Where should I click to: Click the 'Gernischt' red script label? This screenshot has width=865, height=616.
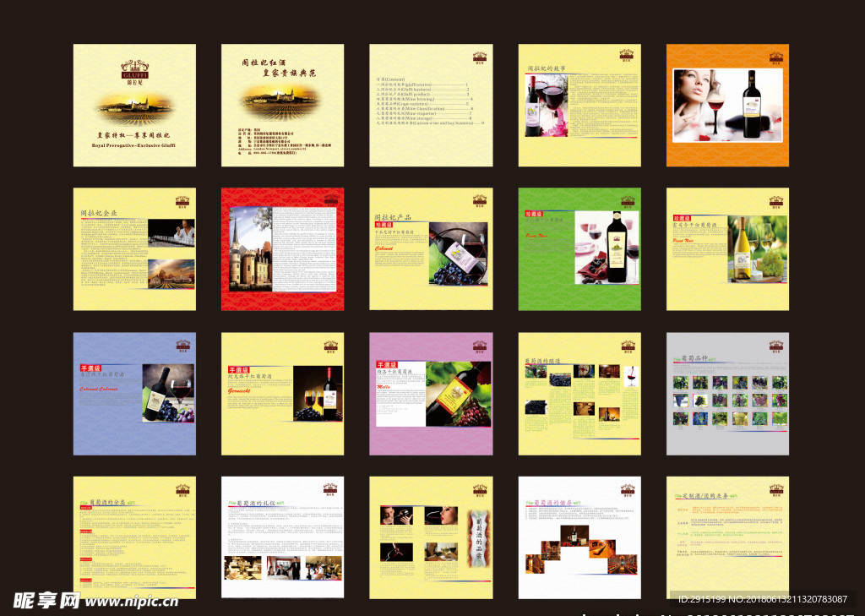click(x=239, y=390)
